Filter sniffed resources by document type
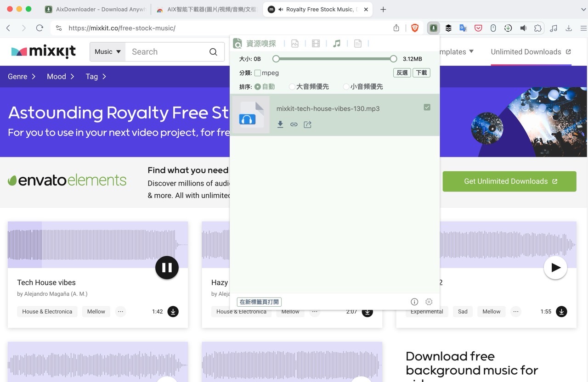The image size is (588, 382). pos(358,44)
